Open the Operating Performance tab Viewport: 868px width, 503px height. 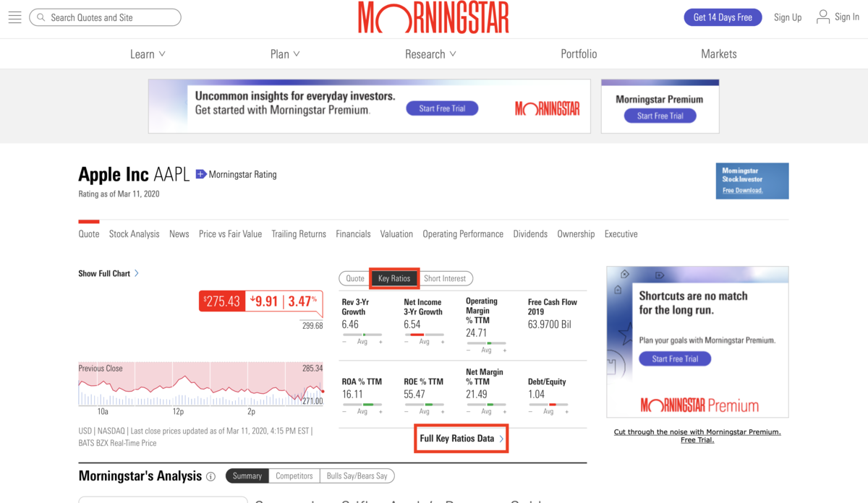click(x=463, y=234)
